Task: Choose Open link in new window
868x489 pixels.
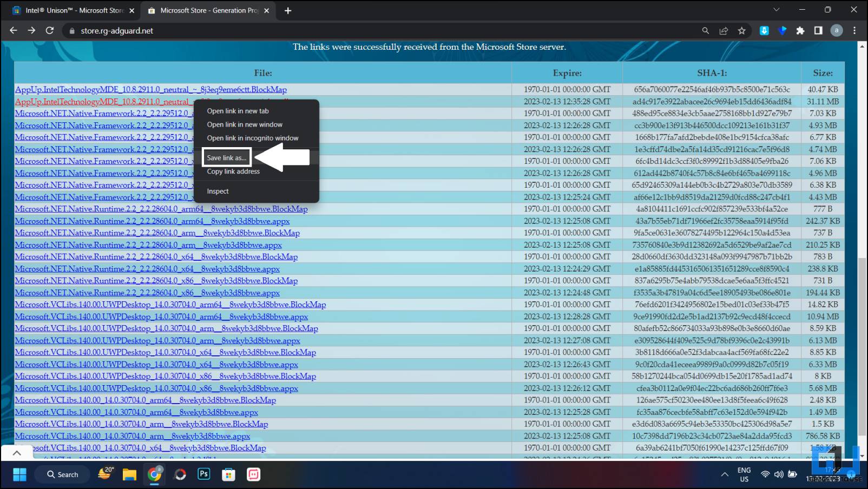Action: (x=245, y=124)
